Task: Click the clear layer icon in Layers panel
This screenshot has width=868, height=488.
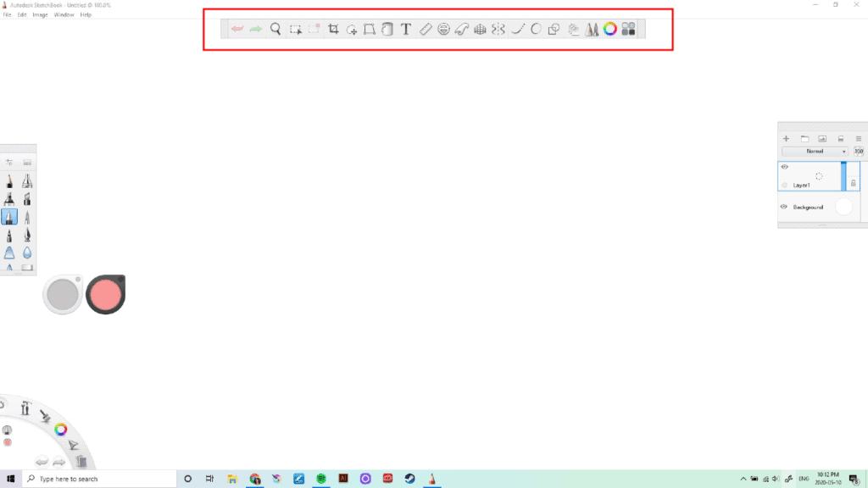Action: (841, 138)
